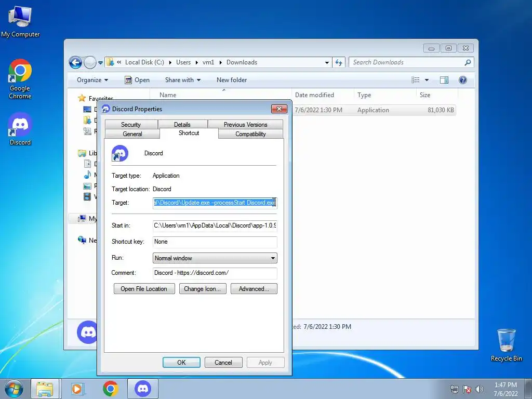Confirm with the OK button
This screenshot has width=532, height=399.
pyautogui.click(x=181, y=362)
